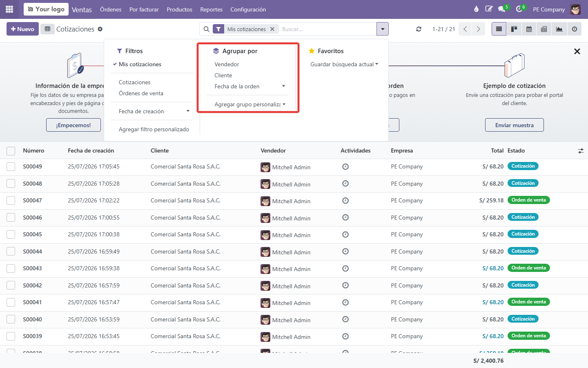Open the Órdenes menu
Viewport: 588px width, 368px height.
111,9
